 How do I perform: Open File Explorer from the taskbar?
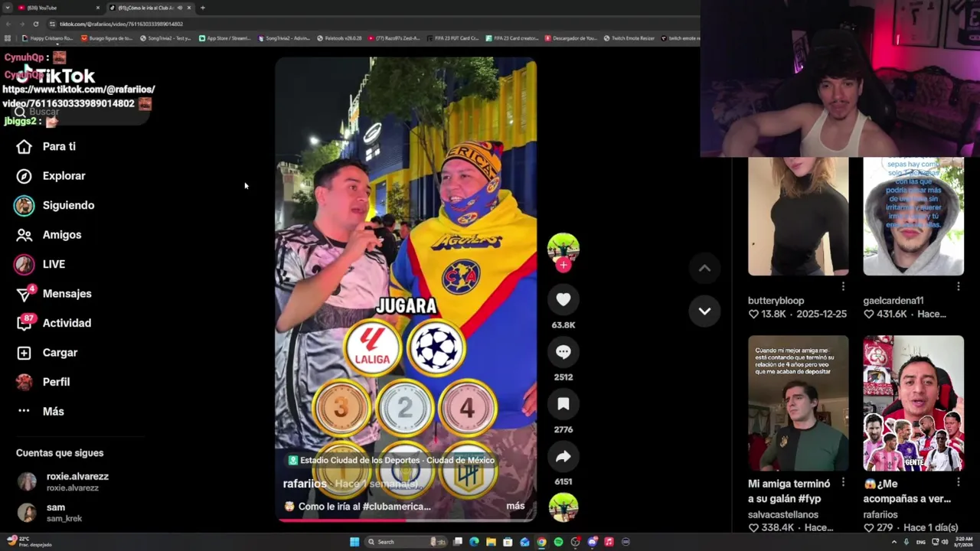coord(491,542)
